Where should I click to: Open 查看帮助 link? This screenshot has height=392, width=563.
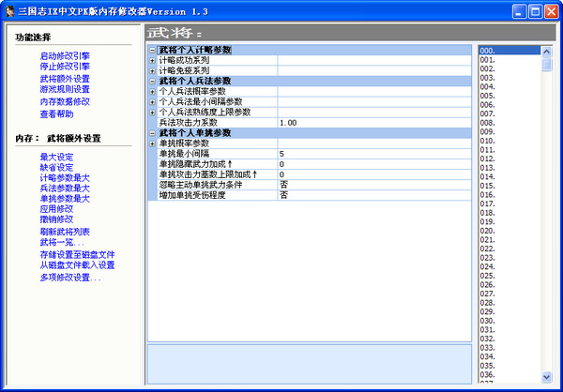tap(56, 114)
